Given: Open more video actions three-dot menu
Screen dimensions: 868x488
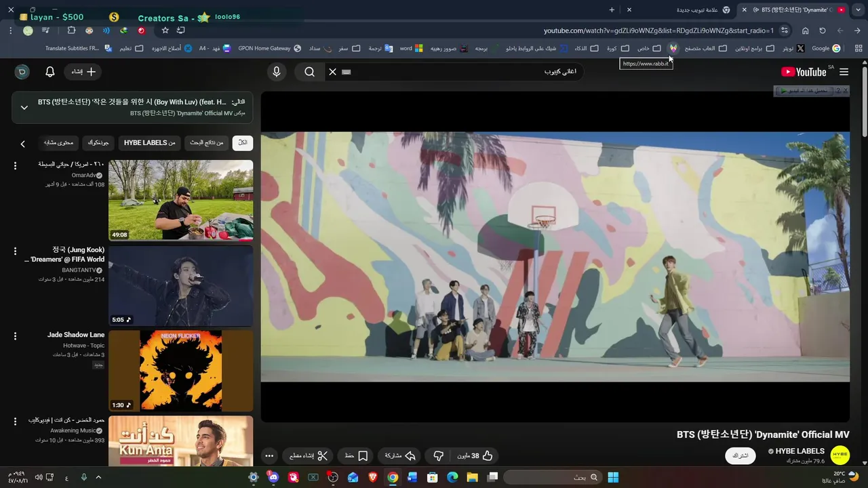Looking at the screenshot, I should (269, 456).
